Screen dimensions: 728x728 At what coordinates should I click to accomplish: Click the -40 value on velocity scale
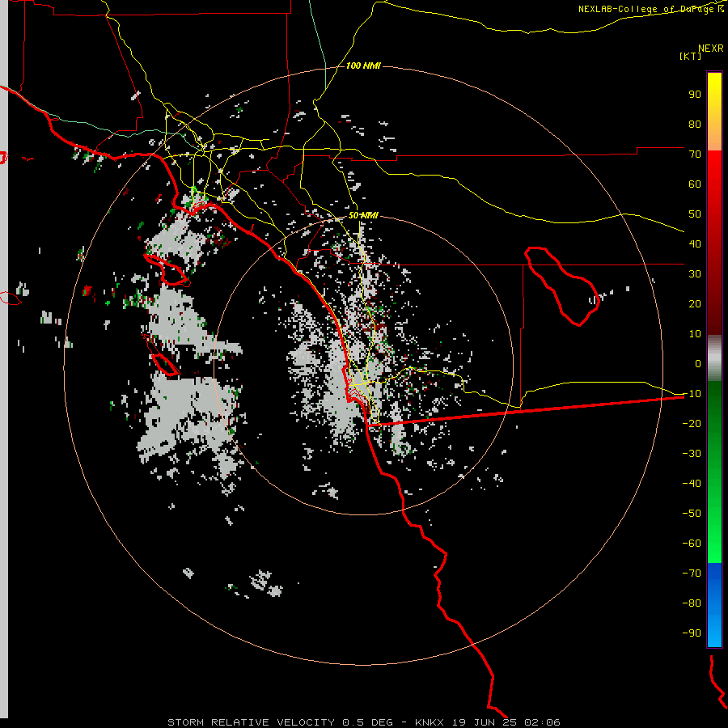pos(692,484)
